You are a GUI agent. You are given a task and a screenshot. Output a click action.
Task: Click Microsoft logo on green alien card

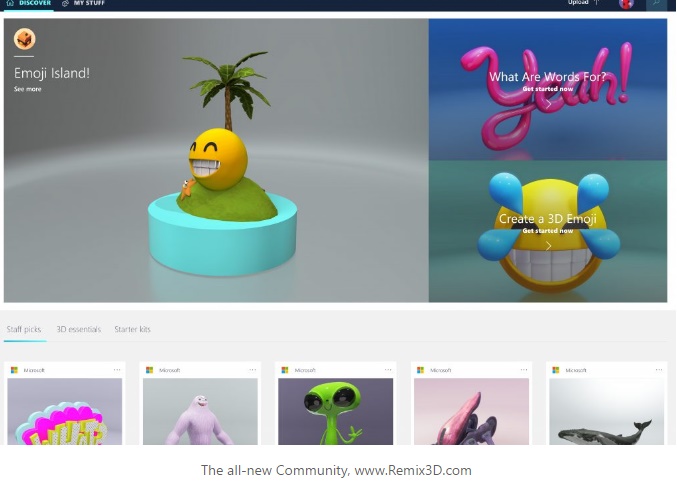point(285,370)
